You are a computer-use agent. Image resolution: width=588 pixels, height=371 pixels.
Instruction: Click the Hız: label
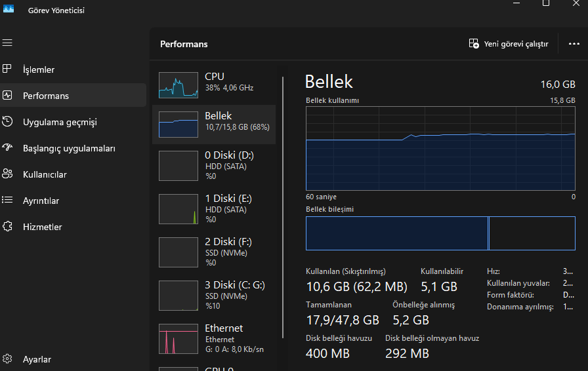coord(493,271)
